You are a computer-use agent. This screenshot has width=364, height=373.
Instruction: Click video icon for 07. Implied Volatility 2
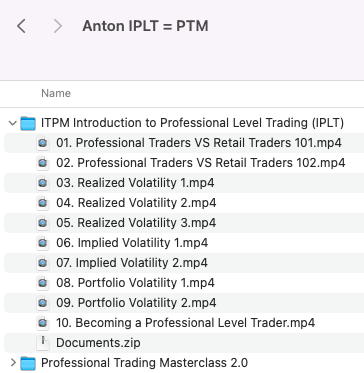(43, 263)
